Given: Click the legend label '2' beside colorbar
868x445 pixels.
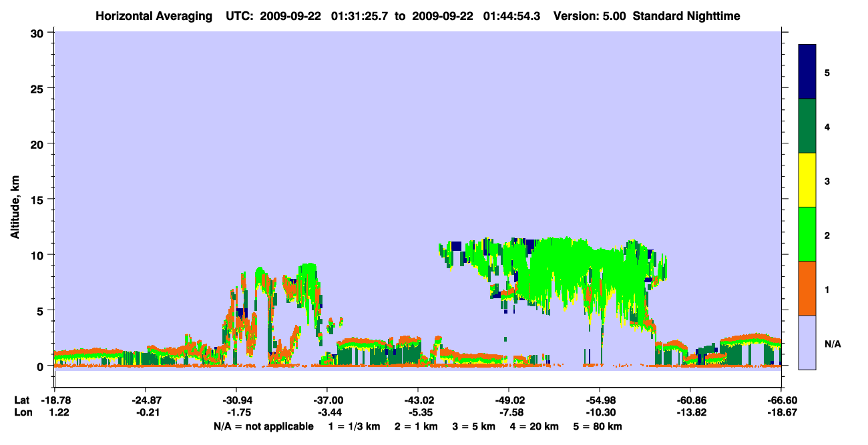Looking at the screenshot, I should [x=827, y=235].
